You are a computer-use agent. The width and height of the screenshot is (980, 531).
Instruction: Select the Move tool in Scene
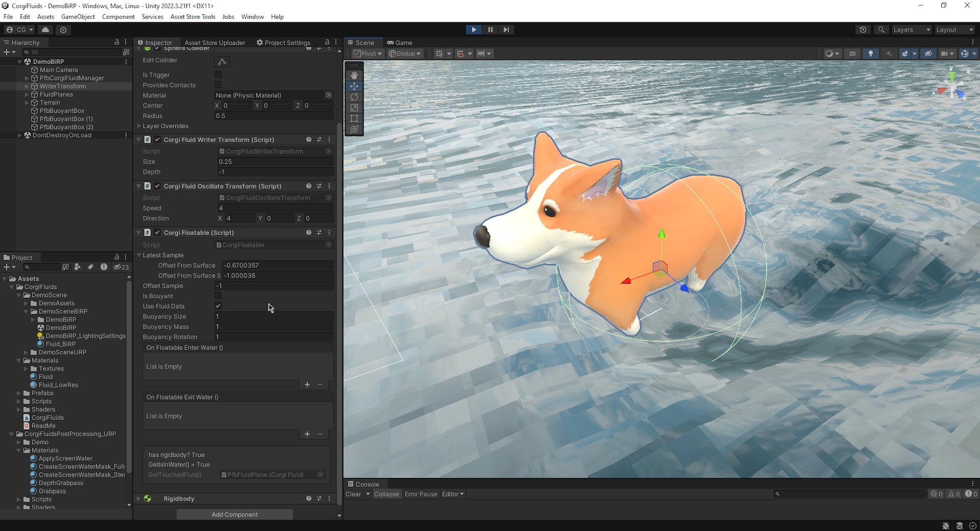coord(354,86)
